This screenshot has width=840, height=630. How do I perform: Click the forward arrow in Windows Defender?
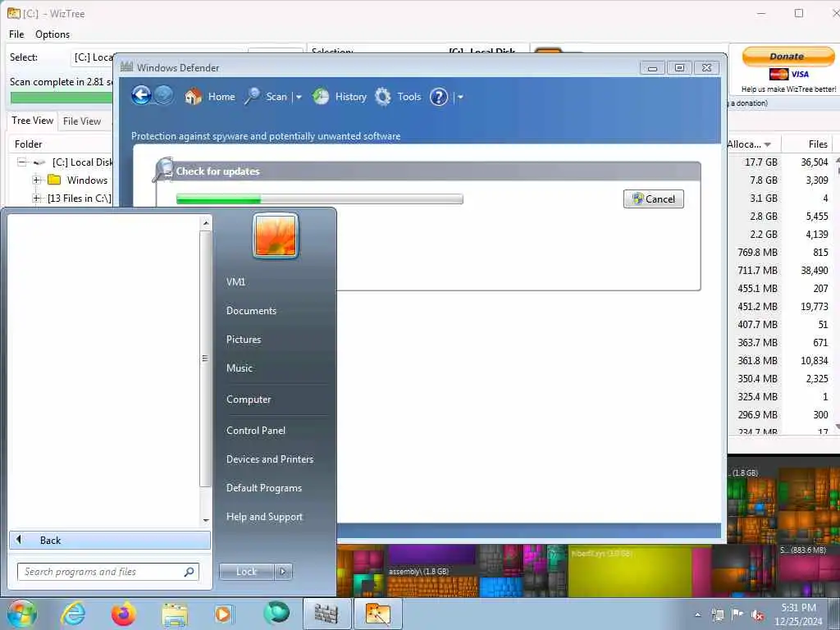163,96
